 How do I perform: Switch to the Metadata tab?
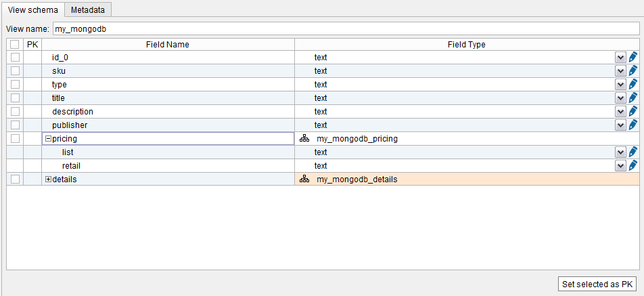[88, 10]
